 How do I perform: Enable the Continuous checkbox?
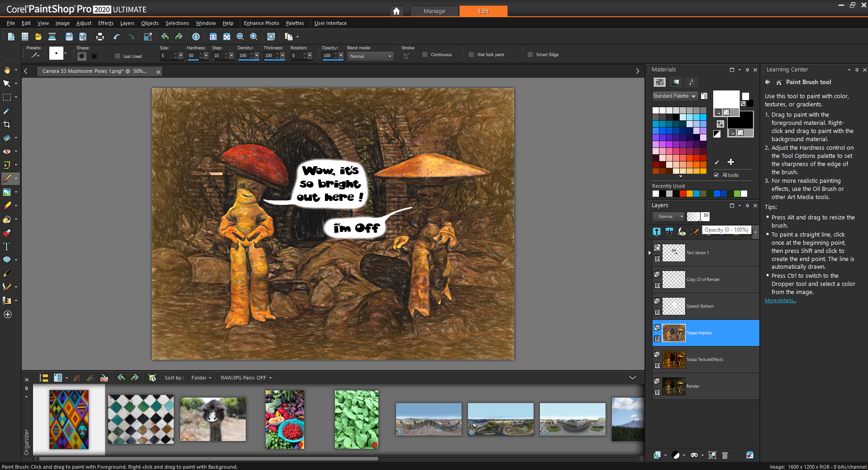pos(424,55)
